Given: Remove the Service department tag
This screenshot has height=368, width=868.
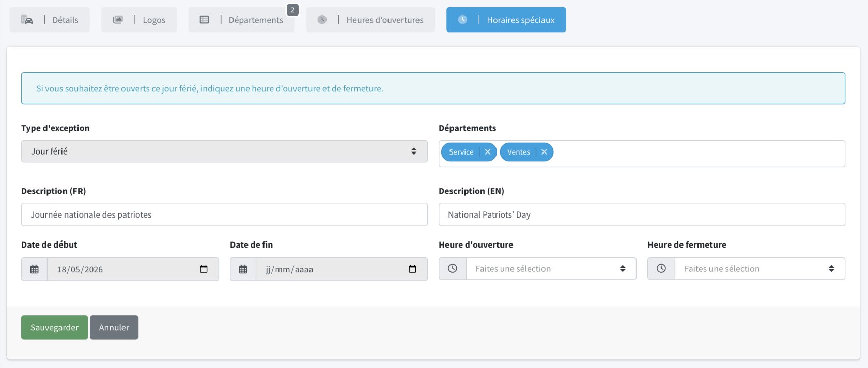Looking at the screenshot, I should (488, 152).
